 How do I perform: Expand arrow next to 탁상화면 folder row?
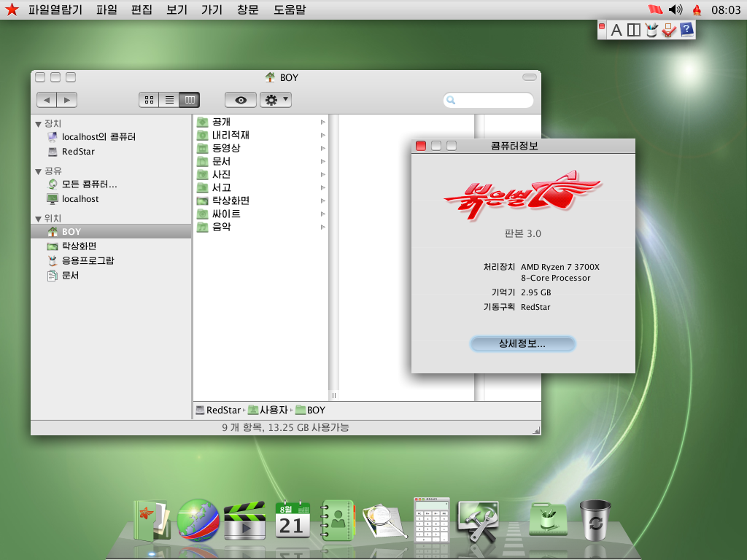(322, 201)
